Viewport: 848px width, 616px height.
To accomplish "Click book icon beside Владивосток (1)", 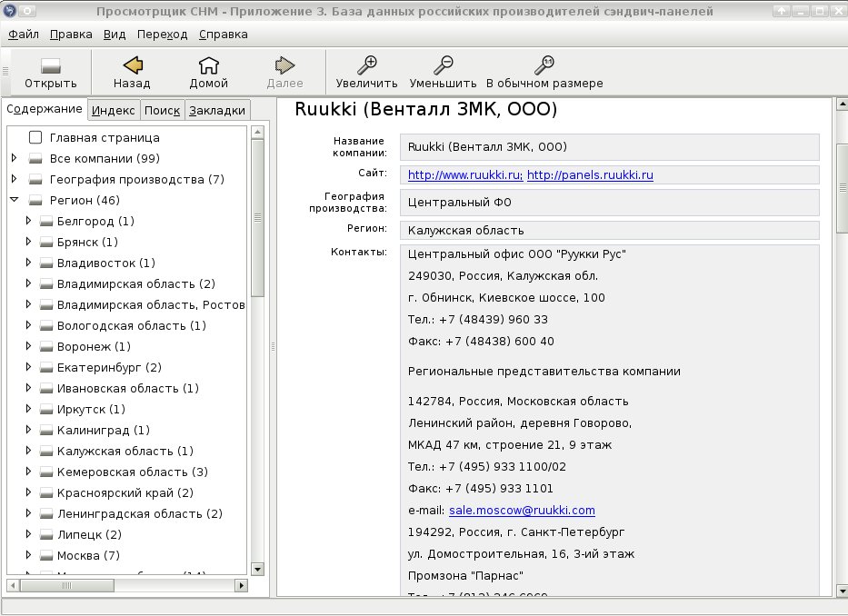I will pyautogui.click(x=46, y=263).
